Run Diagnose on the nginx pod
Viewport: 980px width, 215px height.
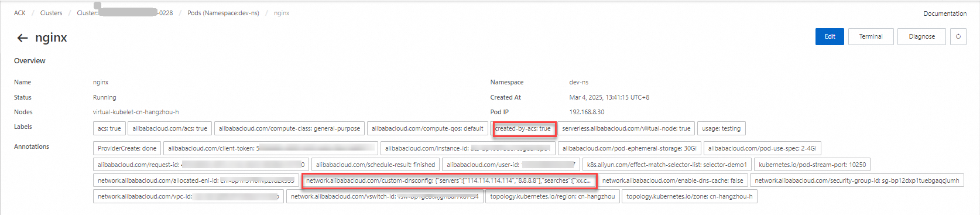(x=921, y=36)
